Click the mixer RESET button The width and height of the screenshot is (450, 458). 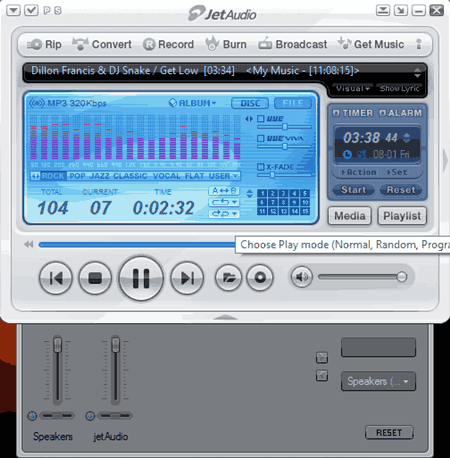click(389, 432)
